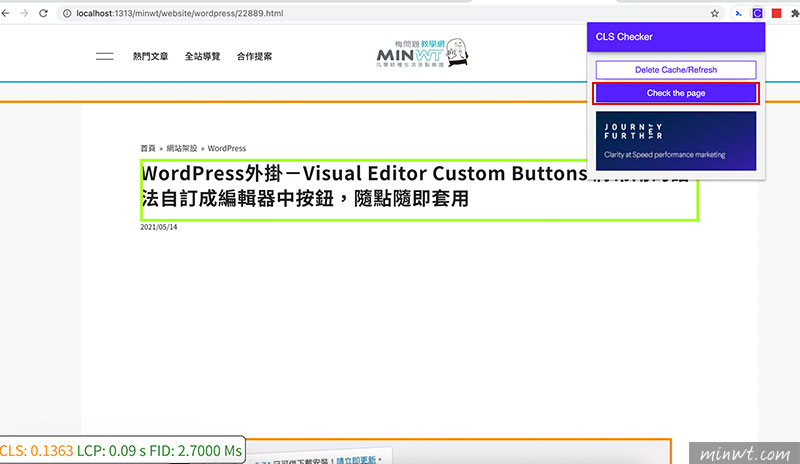This screenshot has width=800, height=464.
Task: Click the LCP: 0.09 s reading
Action: pos(111,451)
